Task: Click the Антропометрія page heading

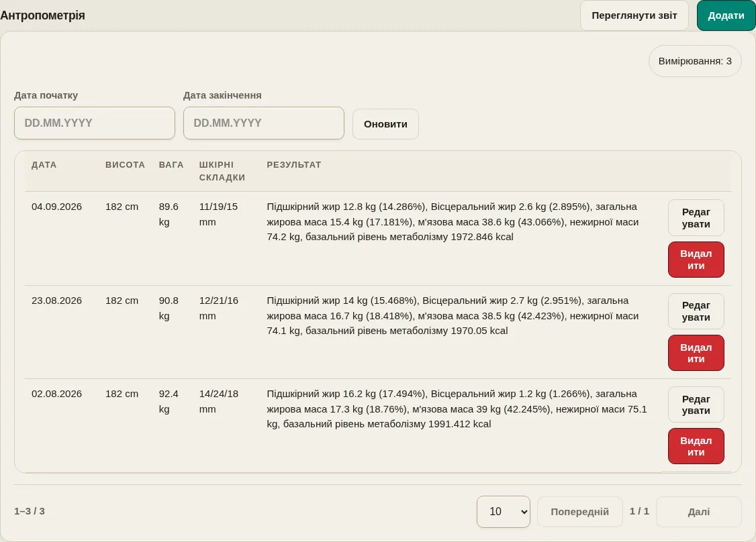Action: (x=42, y=15)
